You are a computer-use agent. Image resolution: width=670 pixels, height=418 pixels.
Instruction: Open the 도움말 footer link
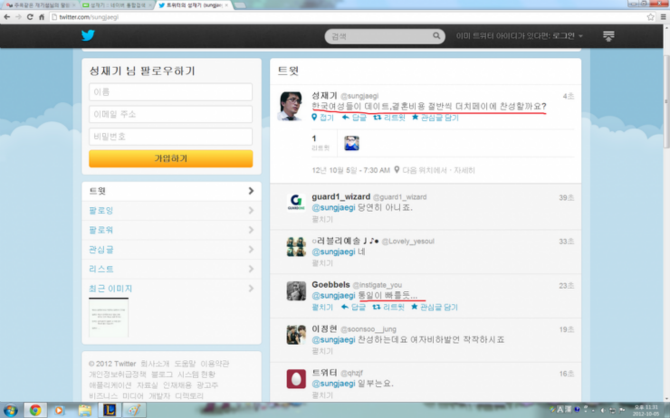tap(185, 364)
